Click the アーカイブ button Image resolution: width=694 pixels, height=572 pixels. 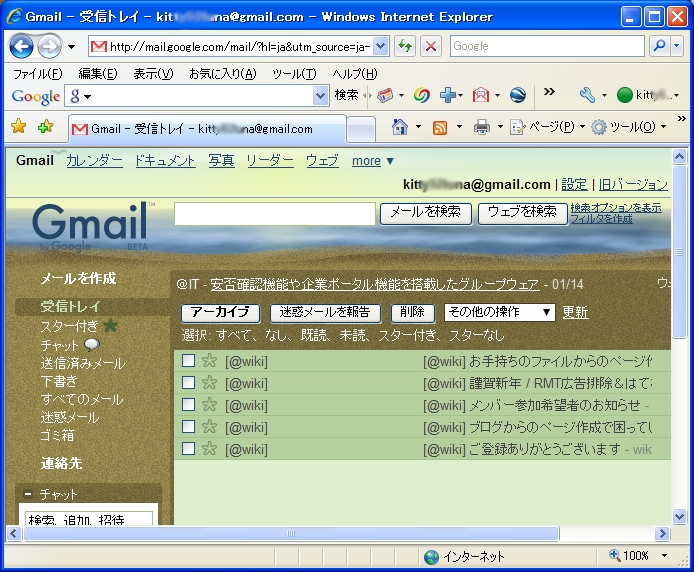(220, 313)
